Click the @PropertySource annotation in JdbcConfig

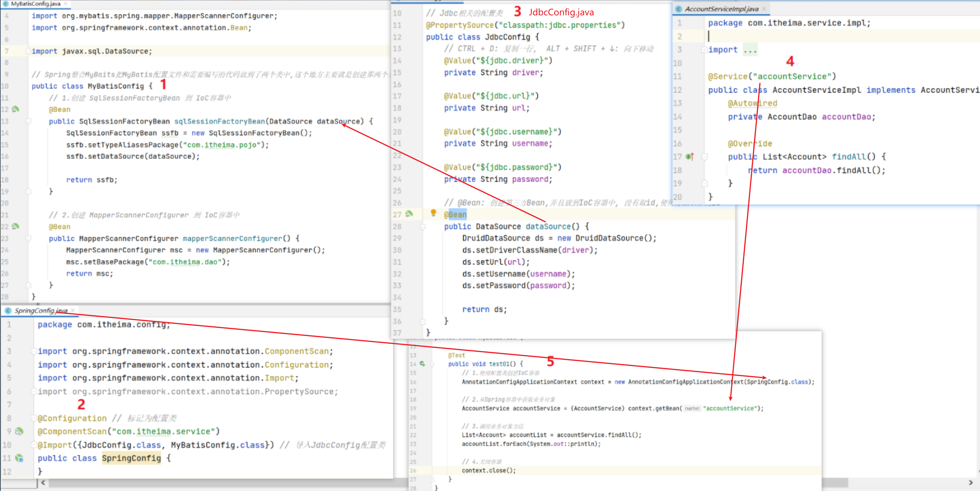click(x=460, y=25)
